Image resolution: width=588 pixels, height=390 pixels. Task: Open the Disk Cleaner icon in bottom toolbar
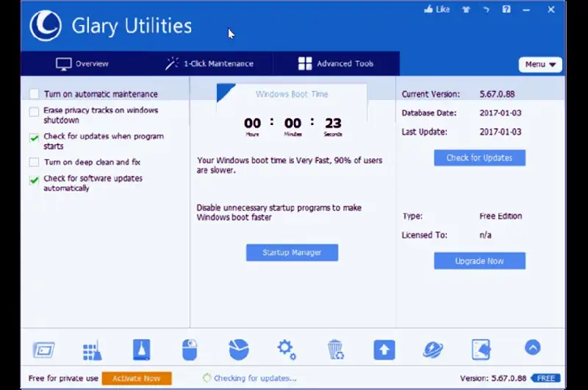[44, 350]
